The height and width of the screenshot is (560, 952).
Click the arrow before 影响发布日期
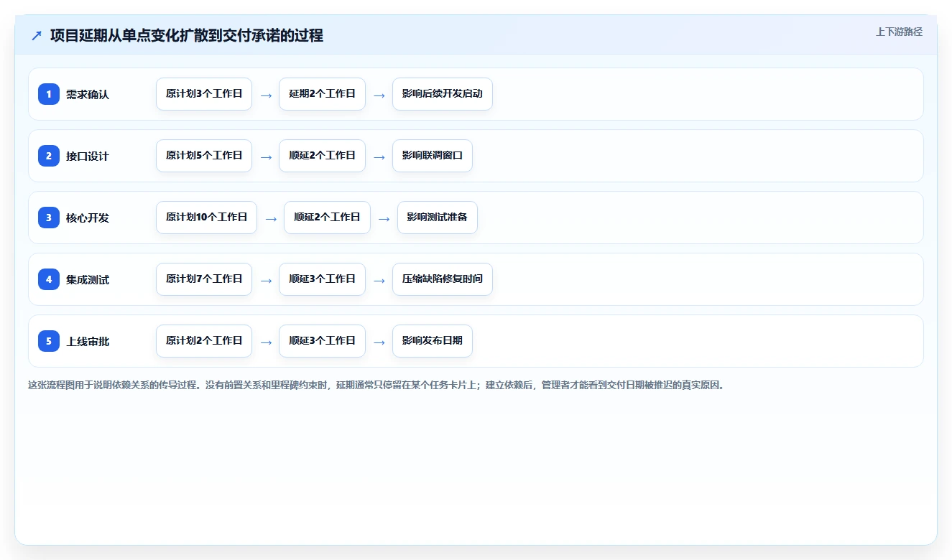point(379,342)
